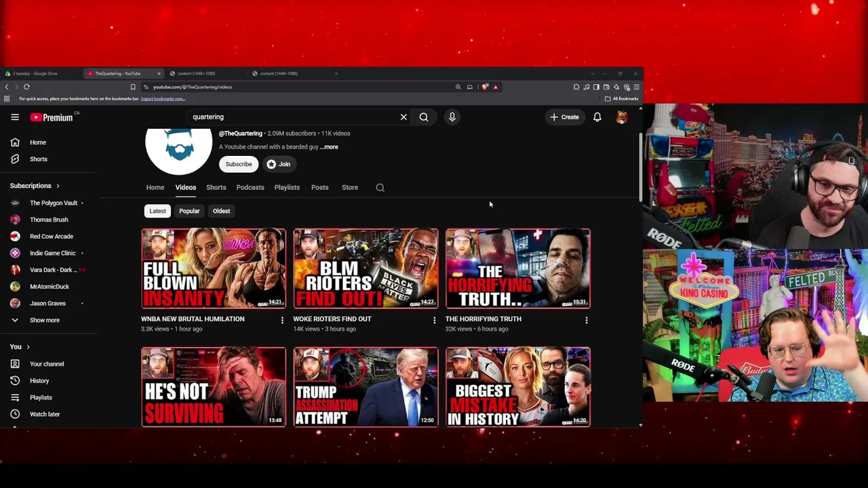
Task: Bookmark this page icon in address bar
Action: (133, 87)
